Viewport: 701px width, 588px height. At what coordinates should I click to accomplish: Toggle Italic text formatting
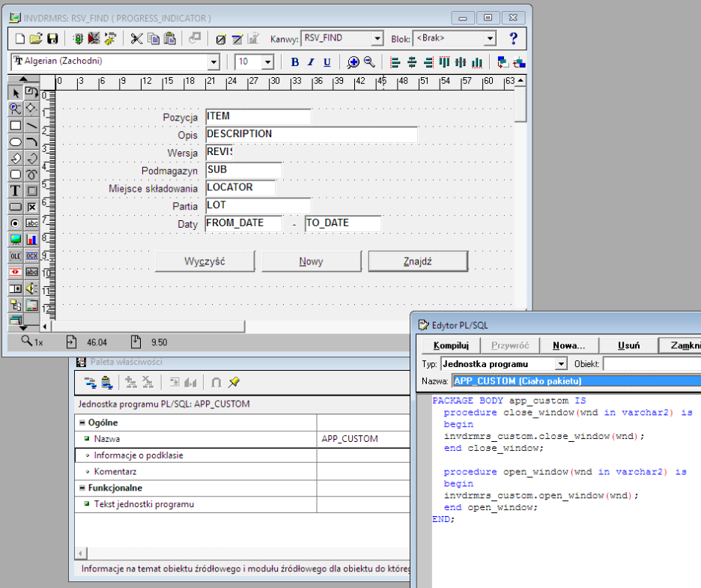[311, 62]
